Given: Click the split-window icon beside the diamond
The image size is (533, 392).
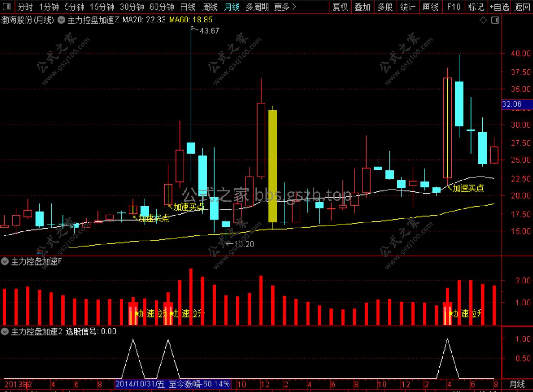Looking at the screenshot, I should point(495,20).
